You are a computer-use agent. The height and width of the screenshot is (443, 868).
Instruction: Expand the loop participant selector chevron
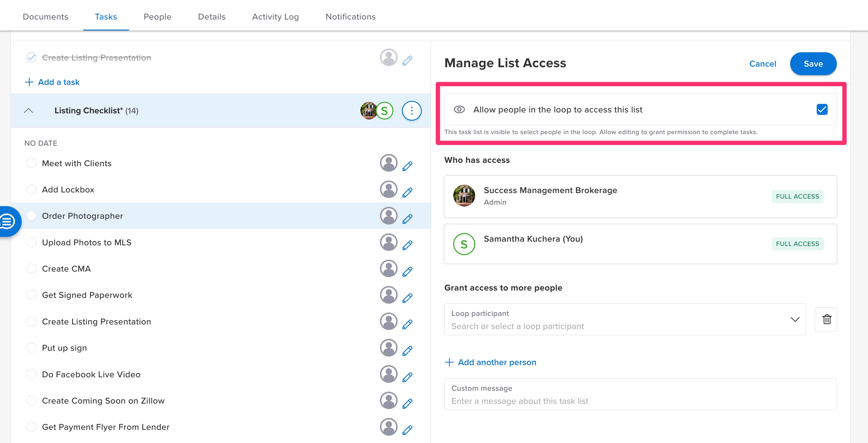click(x=795, y=319)
